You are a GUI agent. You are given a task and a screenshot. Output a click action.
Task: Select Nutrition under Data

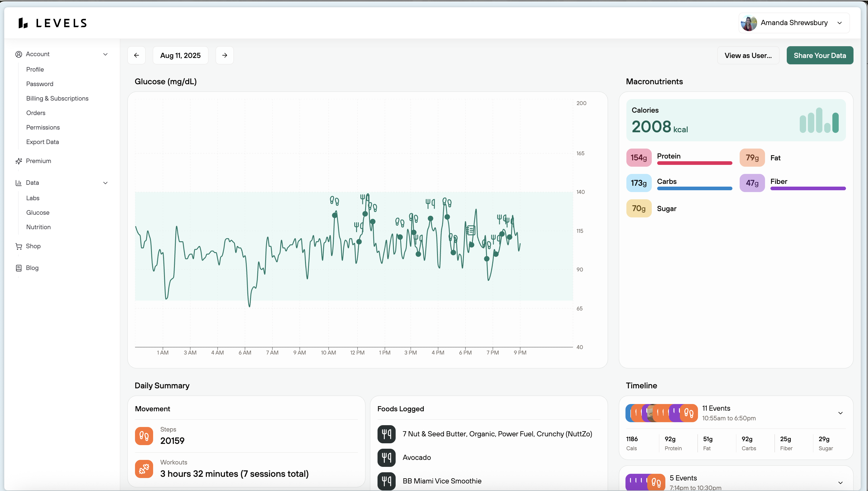(38, 227)
